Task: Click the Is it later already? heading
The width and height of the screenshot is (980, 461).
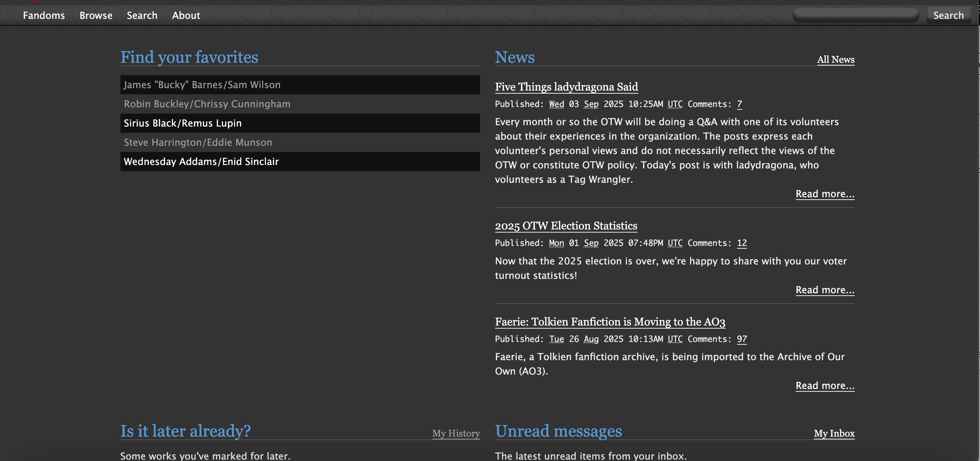Action: point(185,431)
